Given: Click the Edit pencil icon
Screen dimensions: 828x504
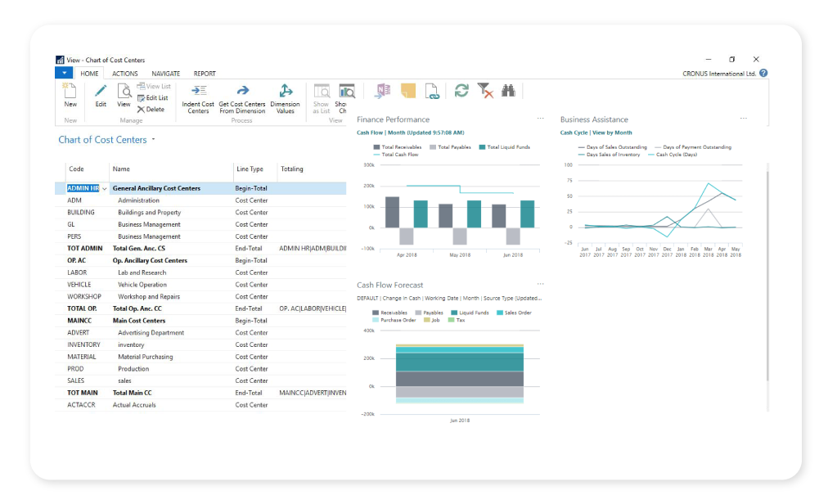Looking at the screenshot, I should [101, 91].
